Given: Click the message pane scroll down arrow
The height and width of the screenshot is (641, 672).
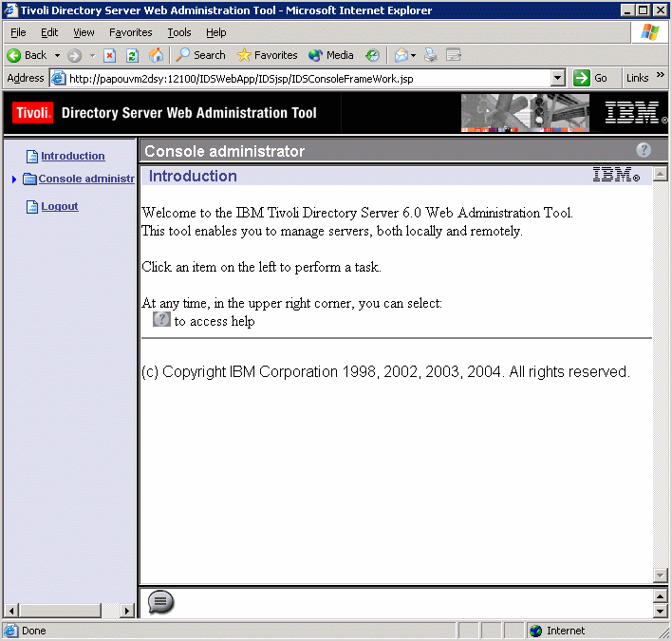Looking at the screenshot, I should pyautogui.click(x=660, y=611).
